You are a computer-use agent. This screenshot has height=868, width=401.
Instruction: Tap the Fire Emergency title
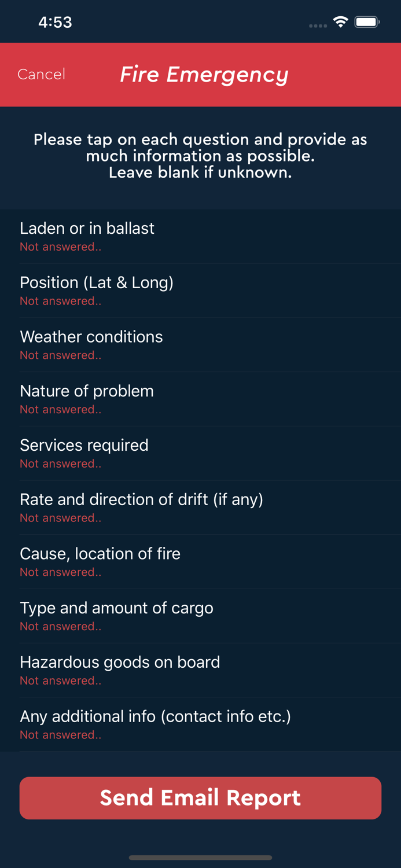(x=204, y=75)
